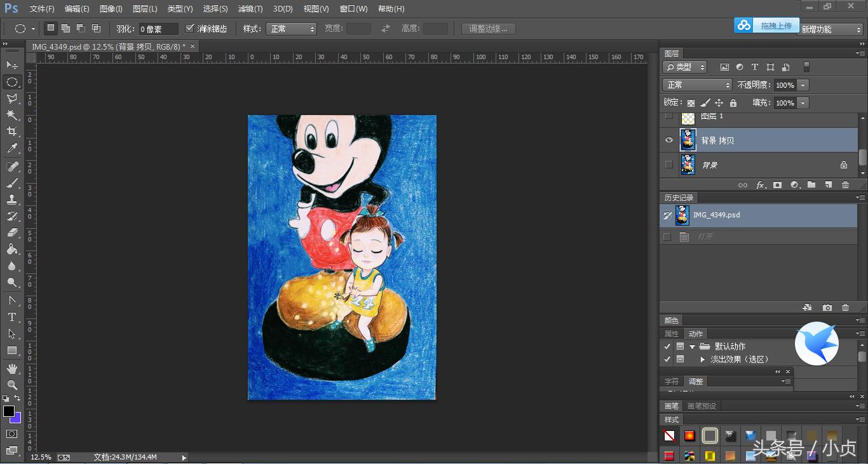Image resolution: width=868 pixels, height=464 pixels.
Task: Click the foreground color swatch
Action: (9, 411)
